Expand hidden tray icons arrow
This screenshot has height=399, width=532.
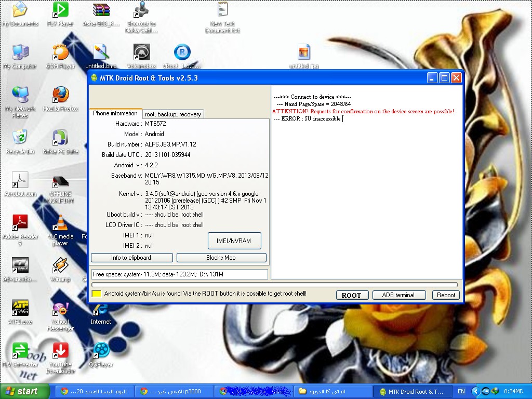476,392
